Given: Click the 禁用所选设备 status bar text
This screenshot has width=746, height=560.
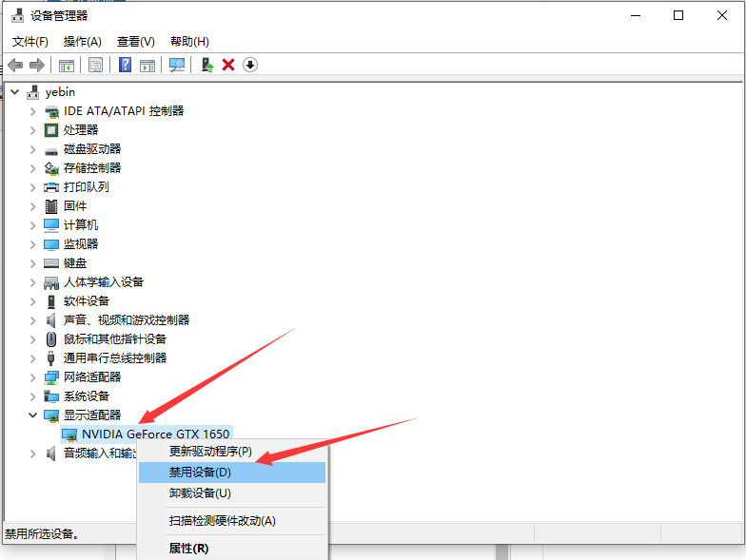Looking at the screenshot, I should click(42, 534).
